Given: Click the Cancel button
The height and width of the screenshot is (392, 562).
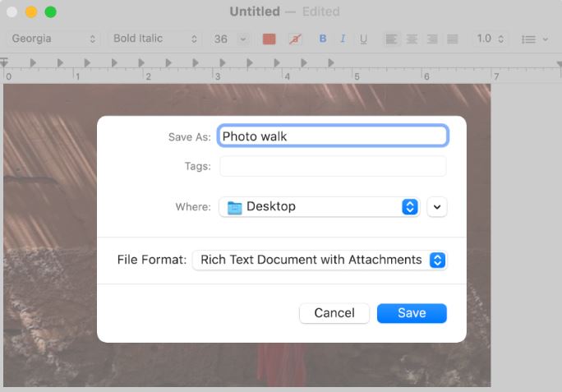Looking at the screenshot, I should click(334, 313).
